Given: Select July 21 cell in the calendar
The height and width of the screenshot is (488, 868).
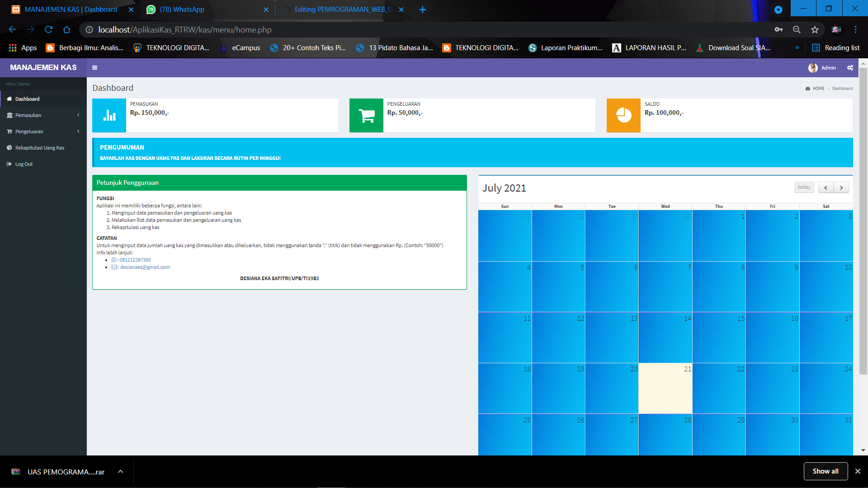Looking at the screenshot, I should coord(665,388).
